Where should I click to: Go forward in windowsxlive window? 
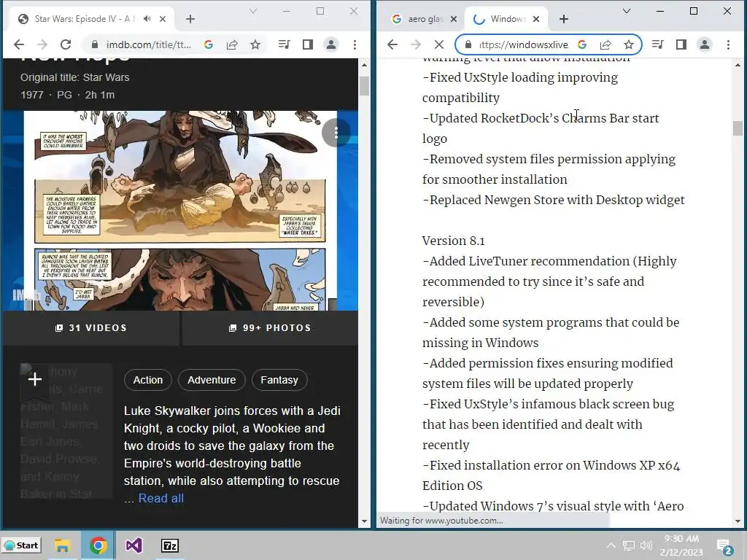pyautogui.click(x=415, y=44)
